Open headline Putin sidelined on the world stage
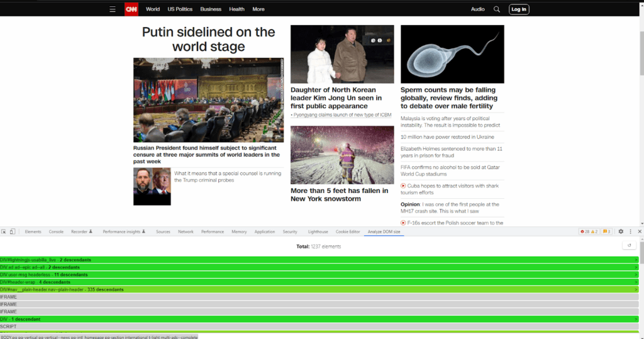This screenshot has width=644, height=339. tap(209, 39)
